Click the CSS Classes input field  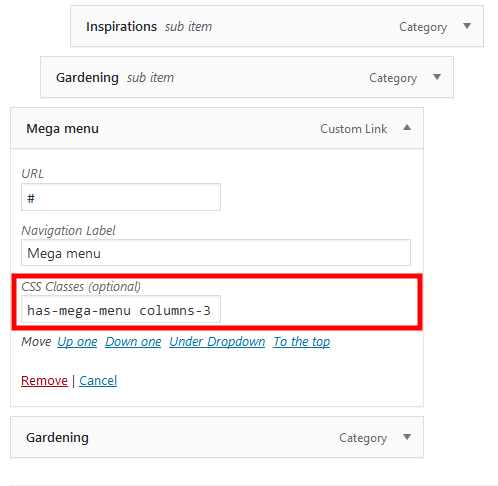(x=121, y=309)
